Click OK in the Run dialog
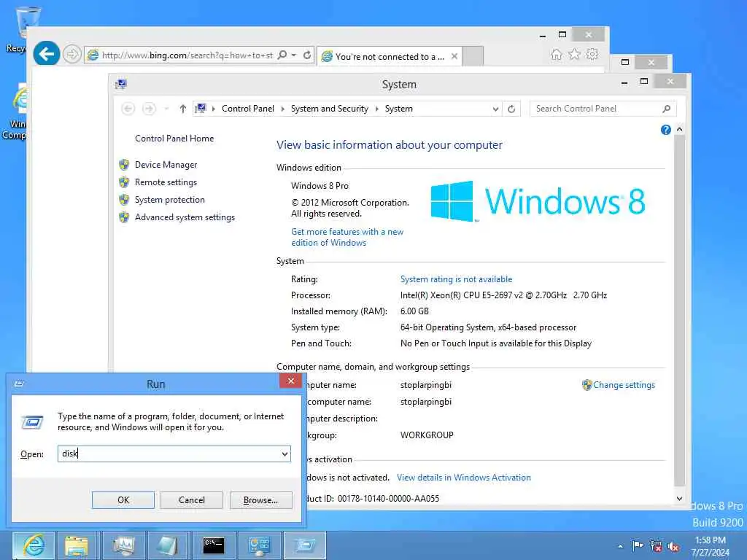Screen dimensions: 747x560 coord(123,500)
